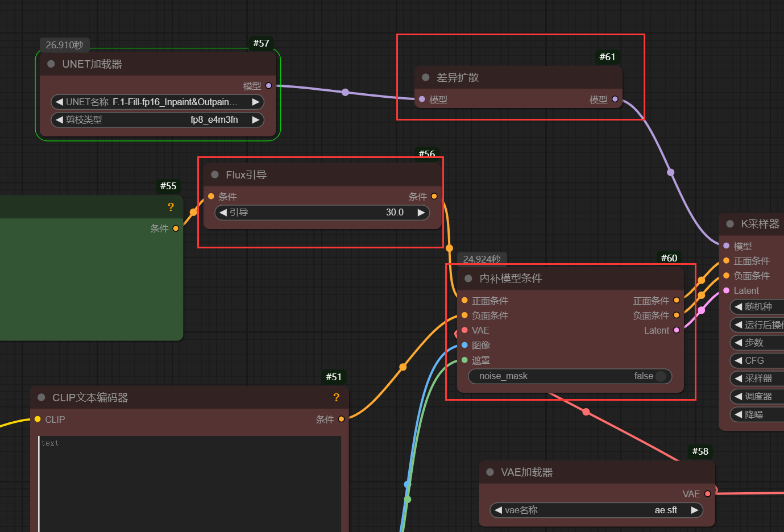Click the left arrow of 降噪 in K采样器
The width and height of the screenshot is (784, 532).
(738, 415)
